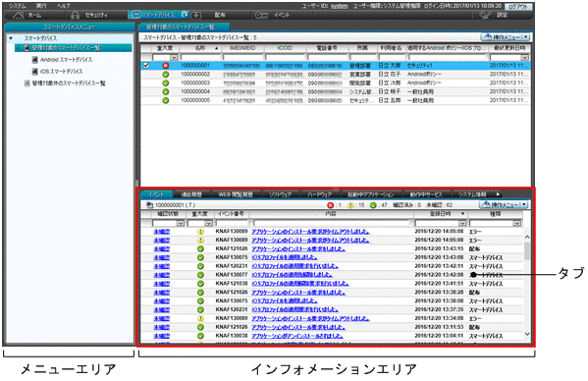
Task: Click the green severity icon of the 13:41:51 event
Action: (200, 284)
